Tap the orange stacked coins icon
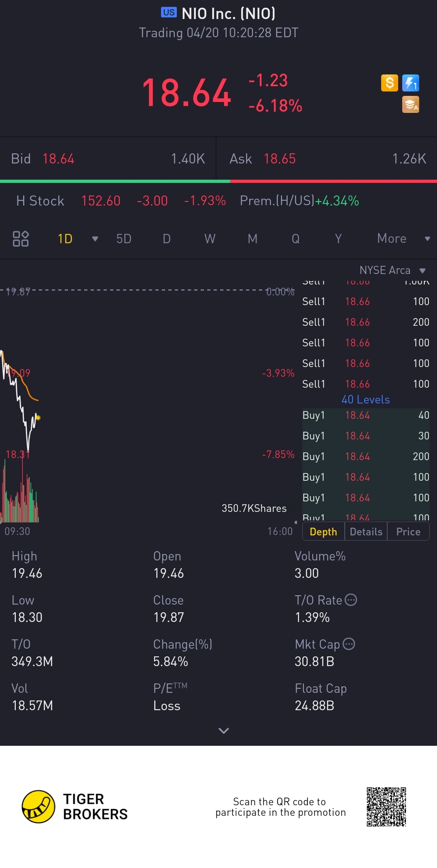Screen dimensions: 437x868 click(x=411, y=104)
